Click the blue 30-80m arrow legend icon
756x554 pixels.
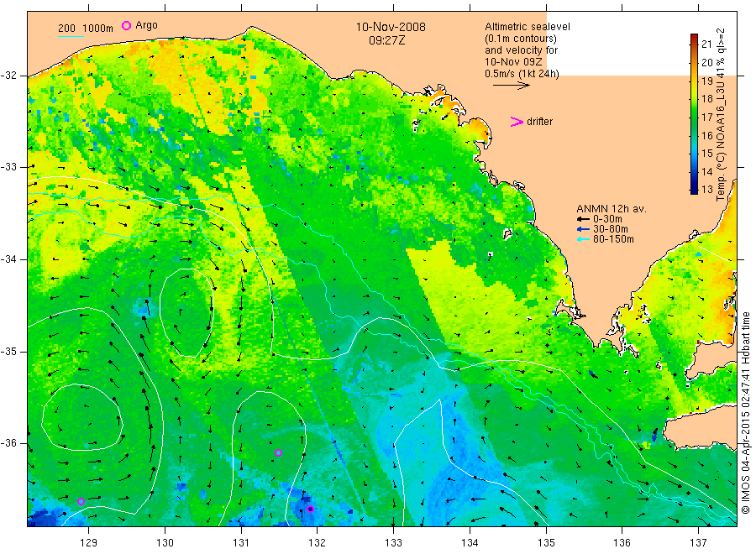coord(584,229)
